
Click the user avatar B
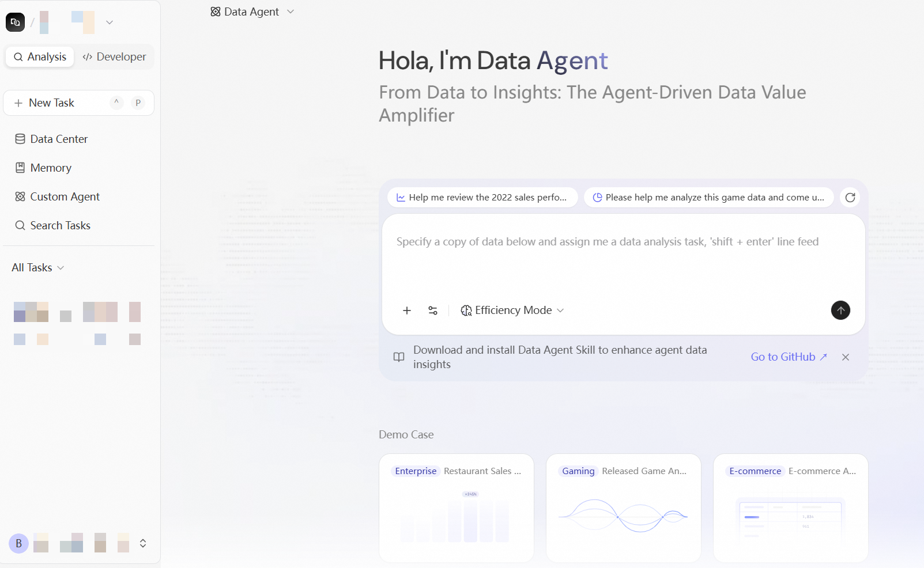[x=18, y=543]
